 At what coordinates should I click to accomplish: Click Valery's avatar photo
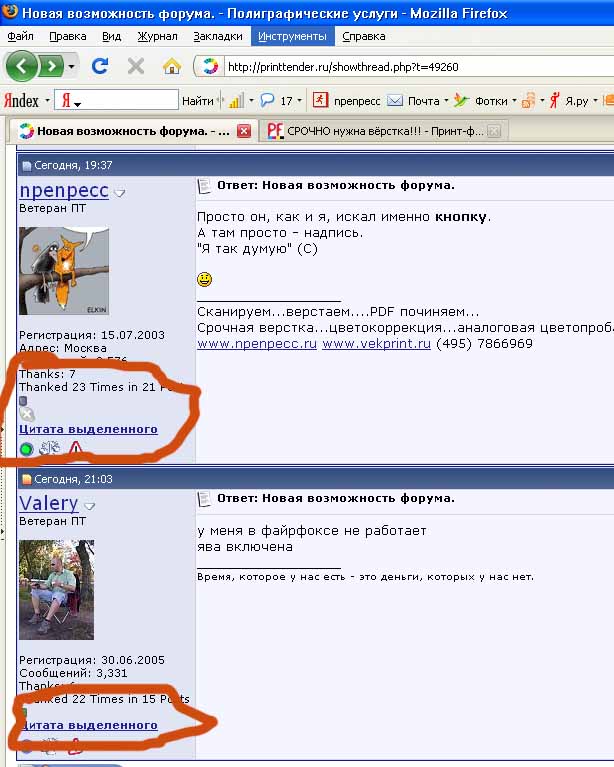[x=57, y=590]
